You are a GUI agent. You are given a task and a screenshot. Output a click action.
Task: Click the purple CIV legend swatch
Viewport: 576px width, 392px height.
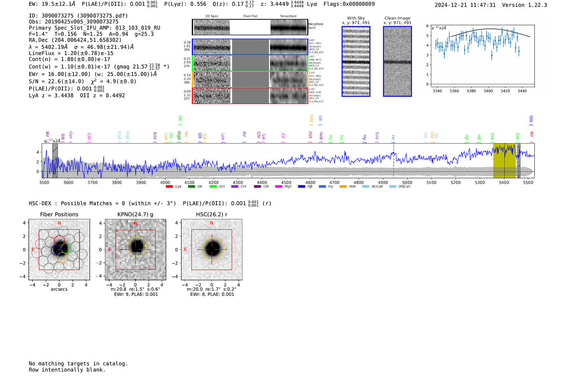click(235, 186)
